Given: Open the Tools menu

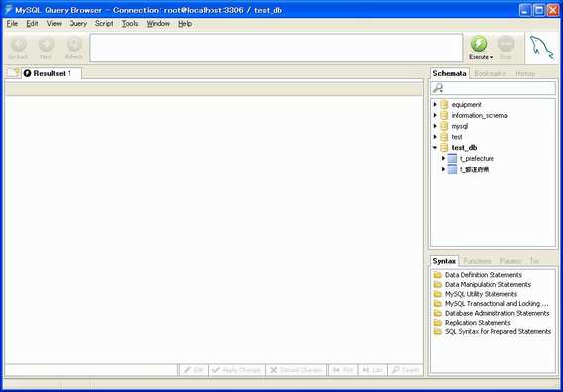Looking at the screenshot, I should [130, 24].
